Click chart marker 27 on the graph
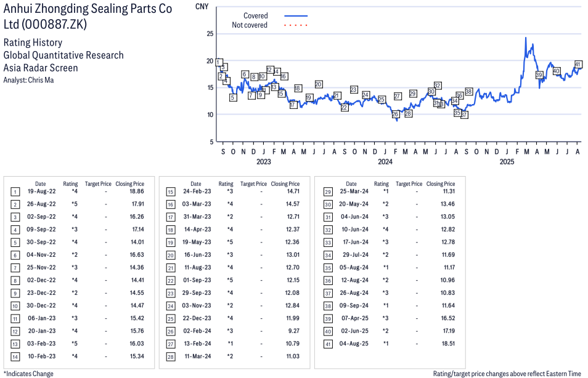Screen dimensions: 588x378 pos(398,96)
